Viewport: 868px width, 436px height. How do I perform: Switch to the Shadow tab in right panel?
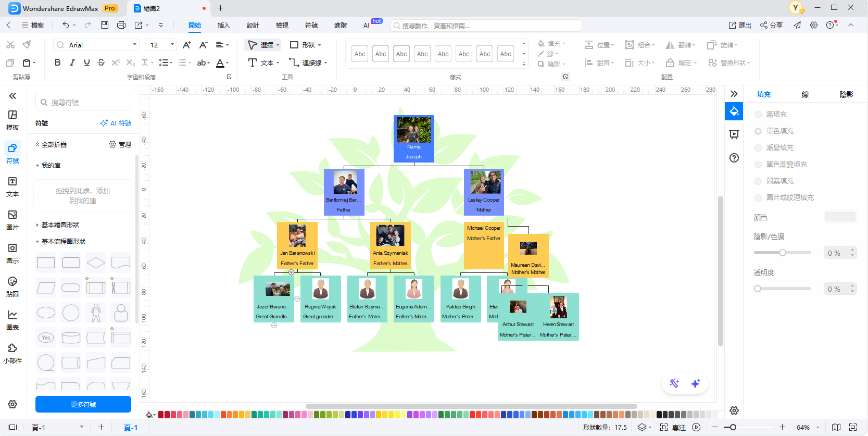tap(846, 94)
